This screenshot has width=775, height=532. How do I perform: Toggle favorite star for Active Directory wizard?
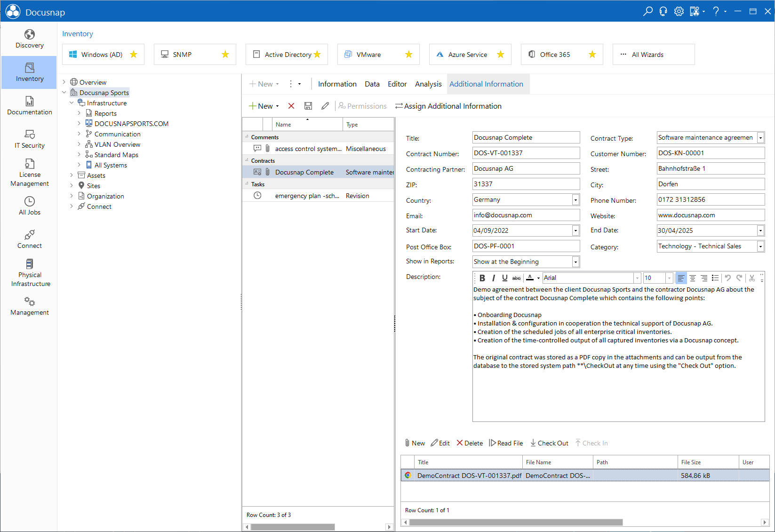point(317,55)
